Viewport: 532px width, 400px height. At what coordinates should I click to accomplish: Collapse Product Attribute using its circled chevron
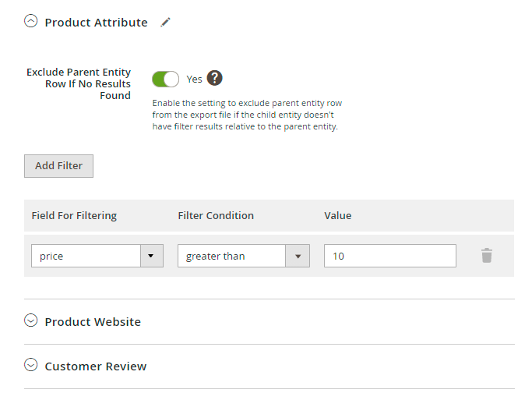click(x=31, y=22)
